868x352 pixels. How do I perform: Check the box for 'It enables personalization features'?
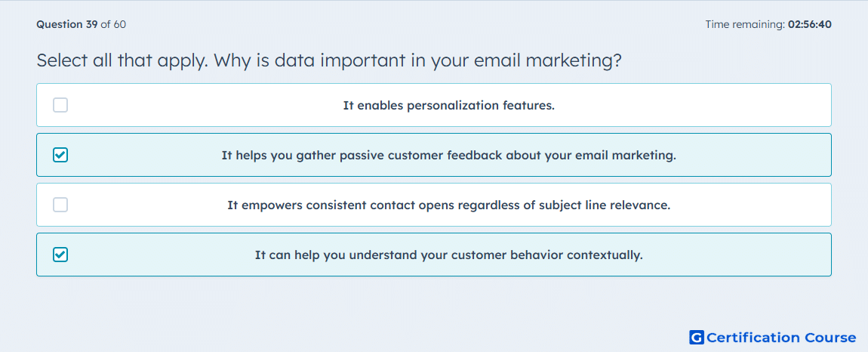tap(60, 105)
